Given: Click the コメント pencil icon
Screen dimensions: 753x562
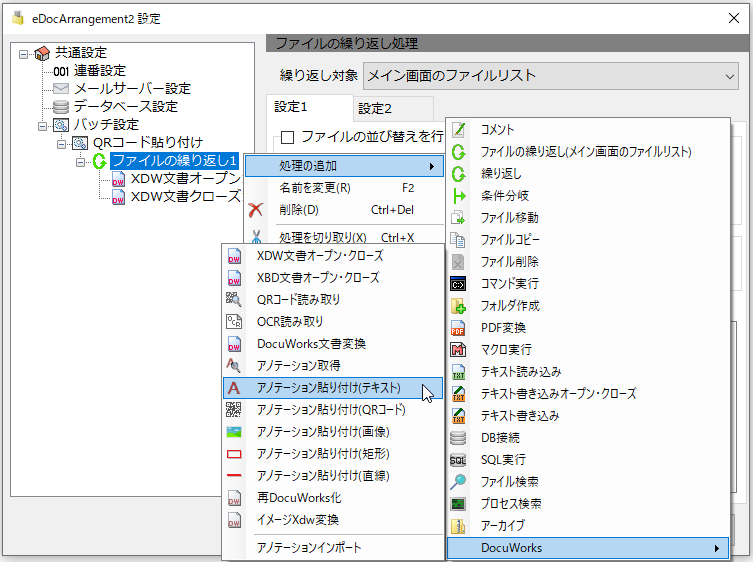Looking at the screenshot, I should click(x=459, y=129).
